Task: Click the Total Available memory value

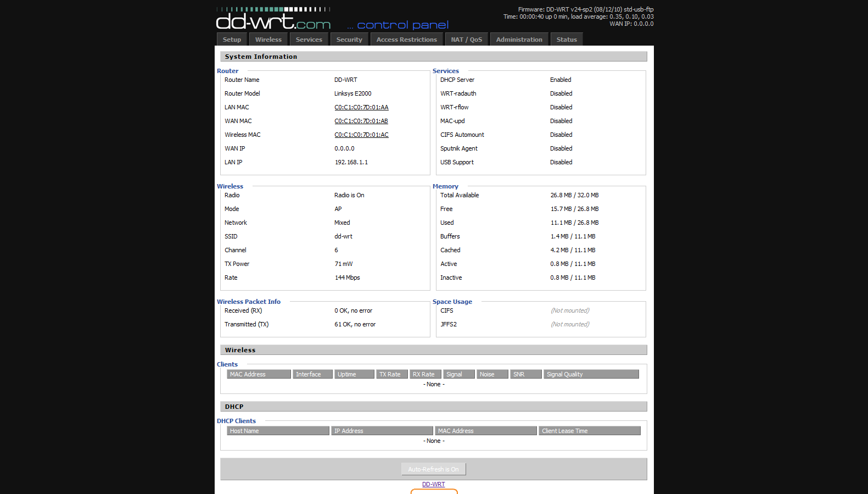Action: coord(575,196)
